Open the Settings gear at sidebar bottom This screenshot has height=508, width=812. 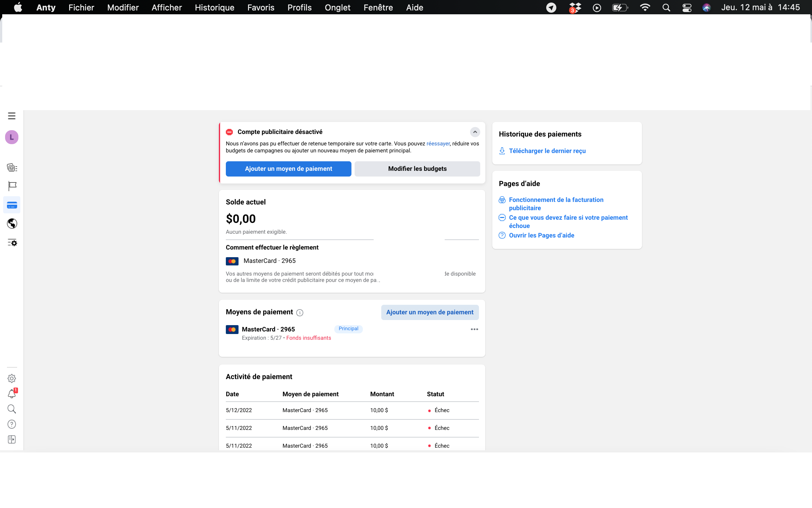12,378
